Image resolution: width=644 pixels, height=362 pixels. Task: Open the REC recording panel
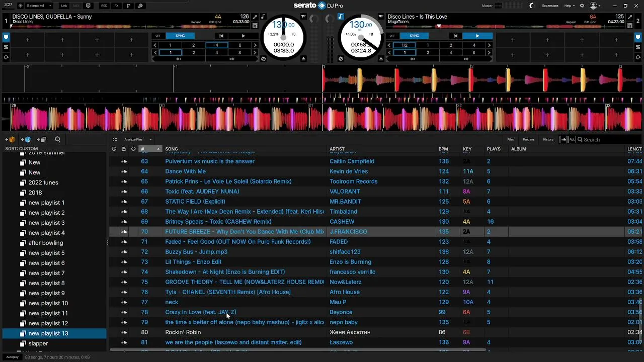[x=104, y=6]
